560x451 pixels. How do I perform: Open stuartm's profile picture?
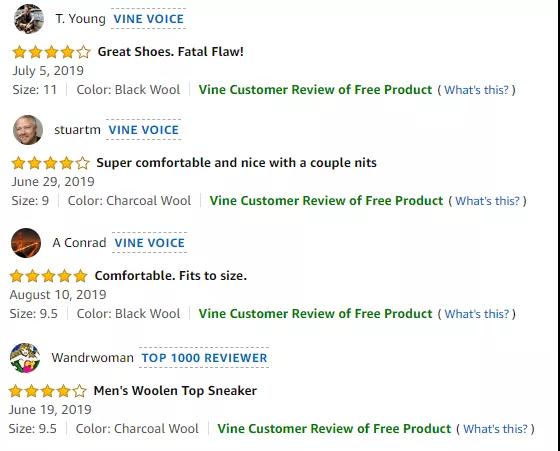[x=28, y=130]
